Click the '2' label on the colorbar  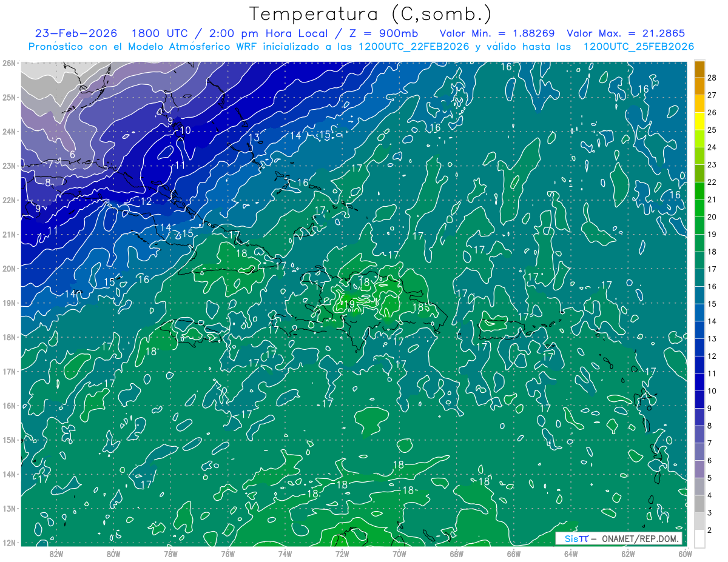tap(710, 530)
